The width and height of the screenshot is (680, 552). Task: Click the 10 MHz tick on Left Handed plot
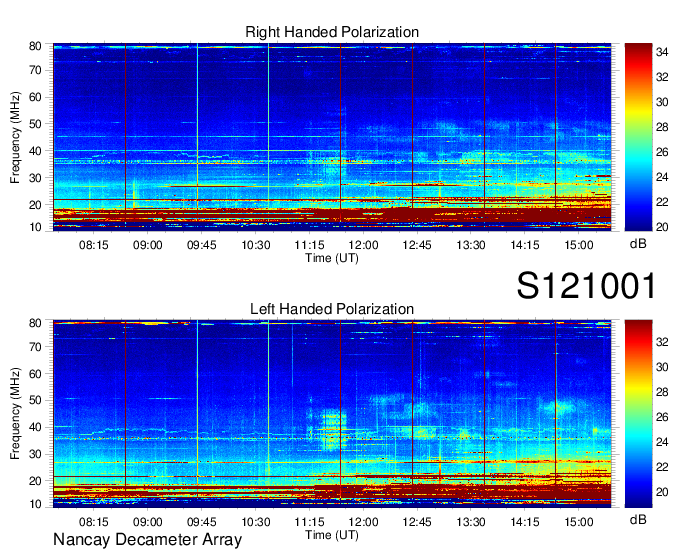coord(35,504)
